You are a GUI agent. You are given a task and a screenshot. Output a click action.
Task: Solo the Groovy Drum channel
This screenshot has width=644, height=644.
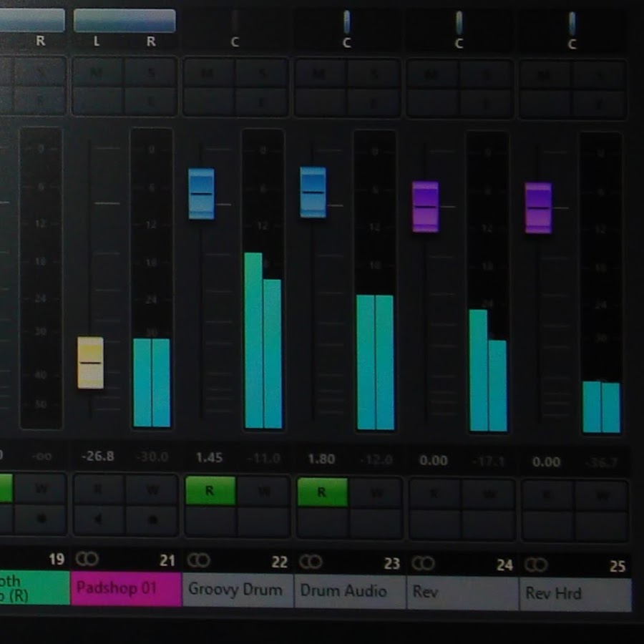click(262, 74)
